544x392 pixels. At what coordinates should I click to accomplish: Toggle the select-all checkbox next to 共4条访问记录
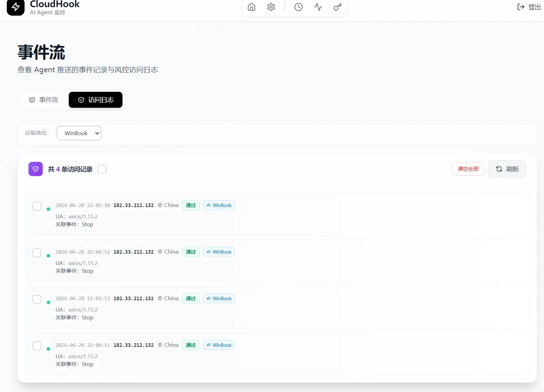tap(102, 169)
